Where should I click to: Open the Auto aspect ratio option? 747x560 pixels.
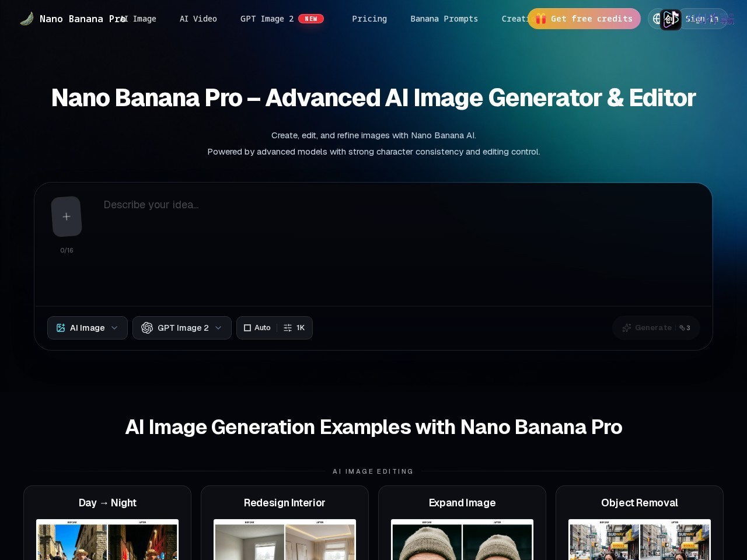(257, 328)
